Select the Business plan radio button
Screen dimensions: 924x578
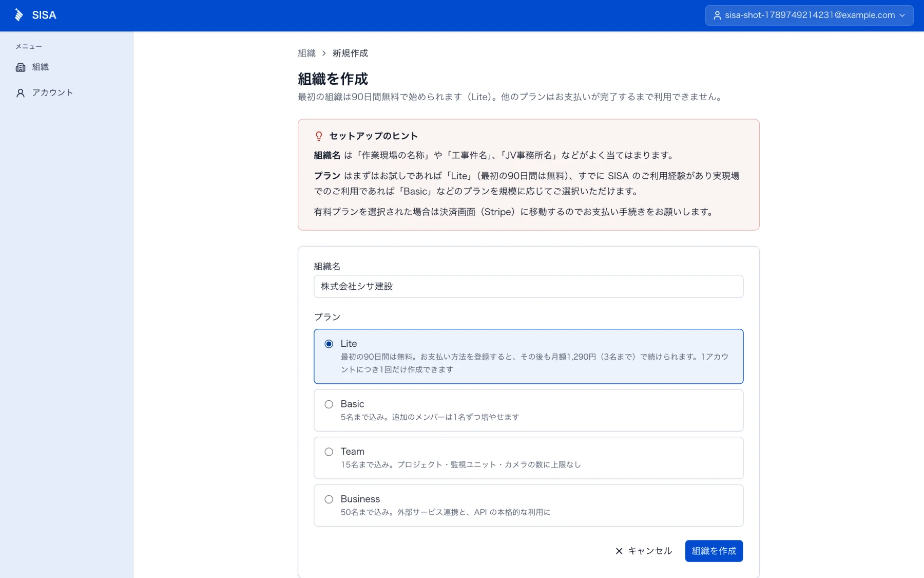[x=329, y=499]
